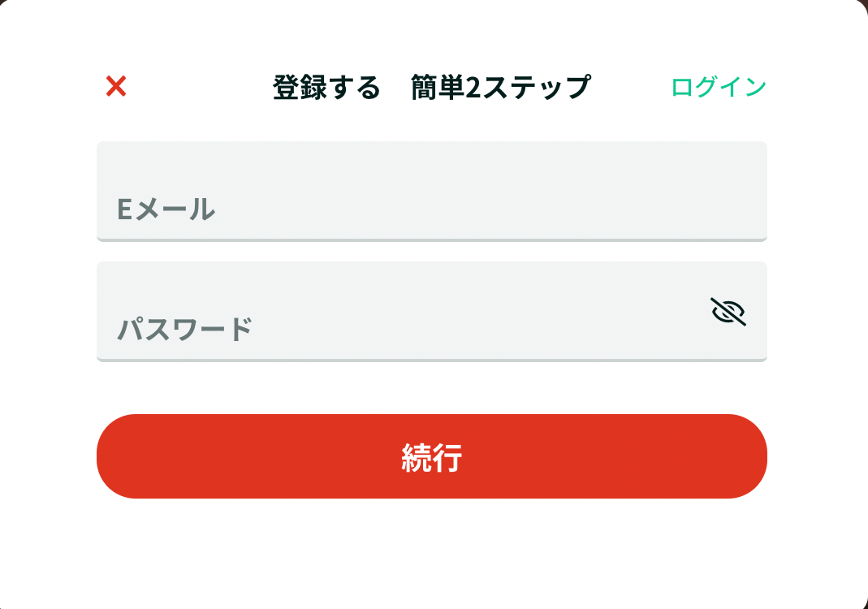Click the パスワード input field
868x609 pixels.
(x=432, y=312)
